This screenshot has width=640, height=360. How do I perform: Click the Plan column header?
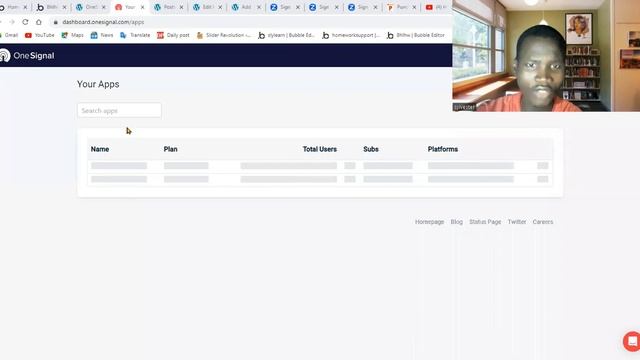[x=171, y=149]
